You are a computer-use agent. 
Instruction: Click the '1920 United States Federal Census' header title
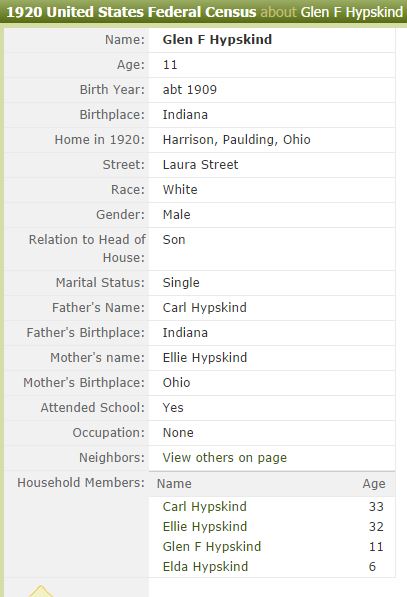point(131,12)
